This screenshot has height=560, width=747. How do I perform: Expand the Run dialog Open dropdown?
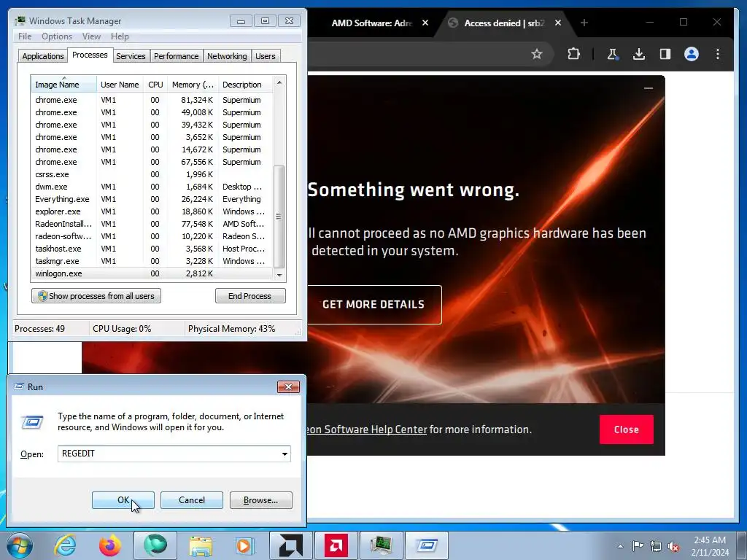point(285,454)
